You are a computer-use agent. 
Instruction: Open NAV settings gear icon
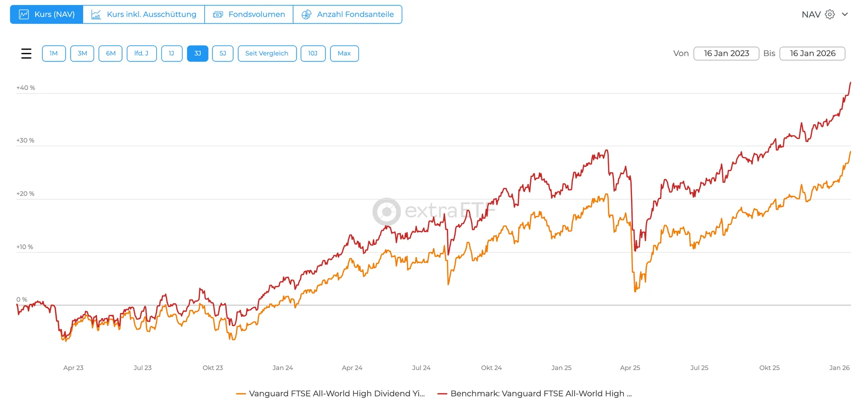830,14
